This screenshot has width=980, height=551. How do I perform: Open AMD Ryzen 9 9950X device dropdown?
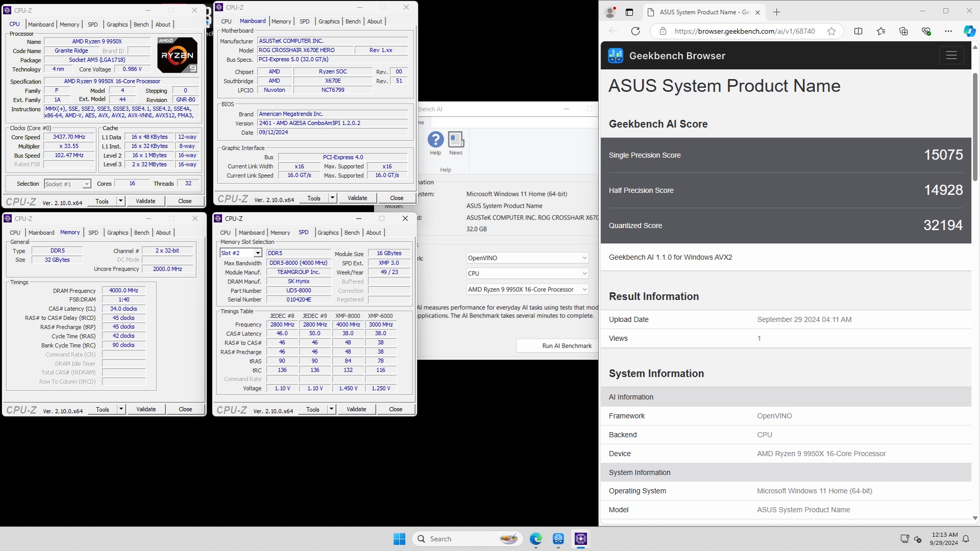click(527, 289)
